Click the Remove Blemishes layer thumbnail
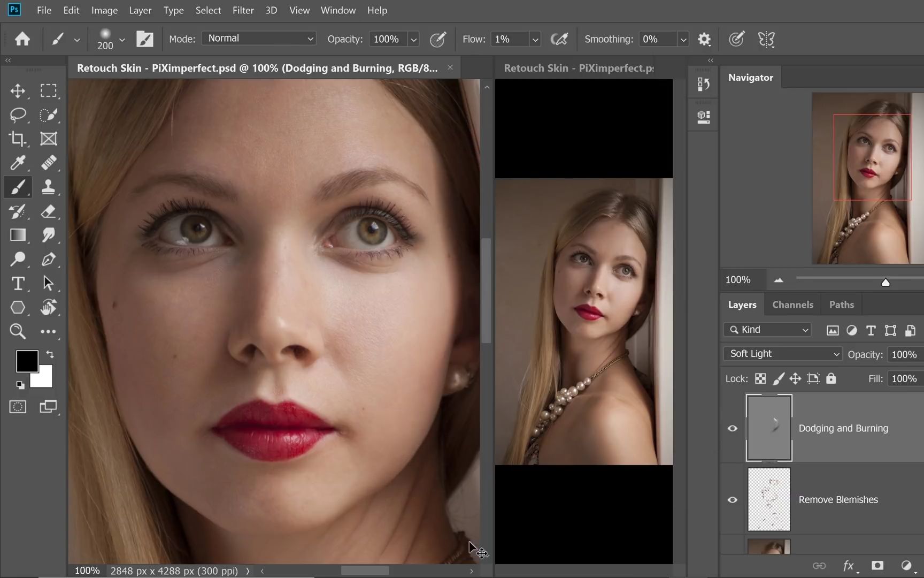Image resolution: width=924 pixels, height=578 pixels. tap(768, 499)
